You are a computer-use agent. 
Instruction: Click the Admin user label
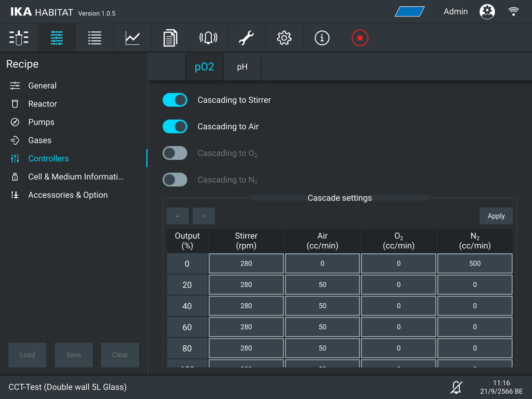pos(456,12)
